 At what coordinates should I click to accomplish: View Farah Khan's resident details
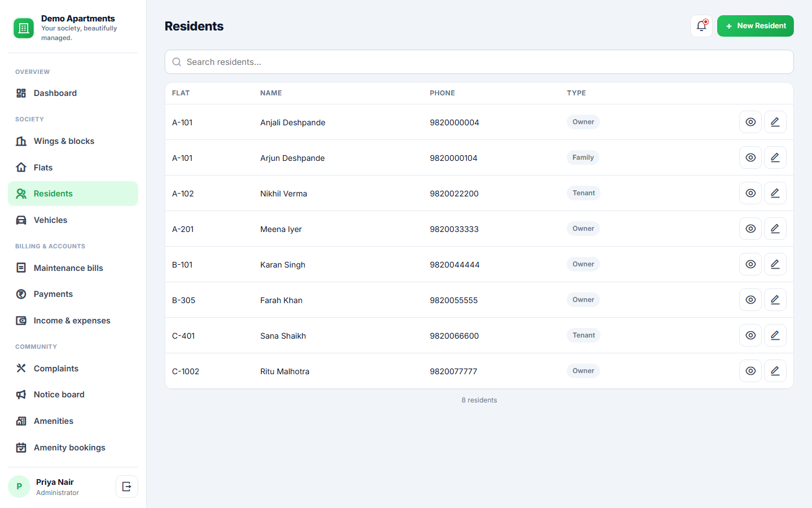tap(751, 300)
